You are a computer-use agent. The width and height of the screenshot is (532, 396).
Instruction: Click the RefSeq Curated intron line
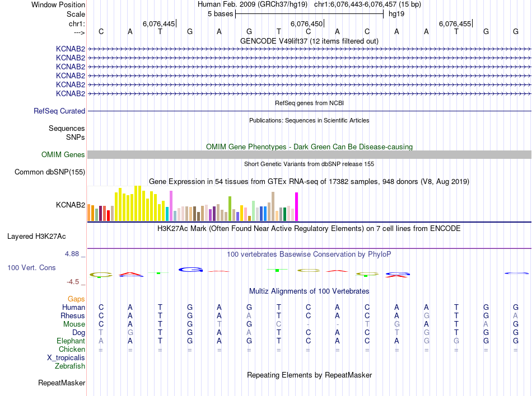[x=310, y=111]
